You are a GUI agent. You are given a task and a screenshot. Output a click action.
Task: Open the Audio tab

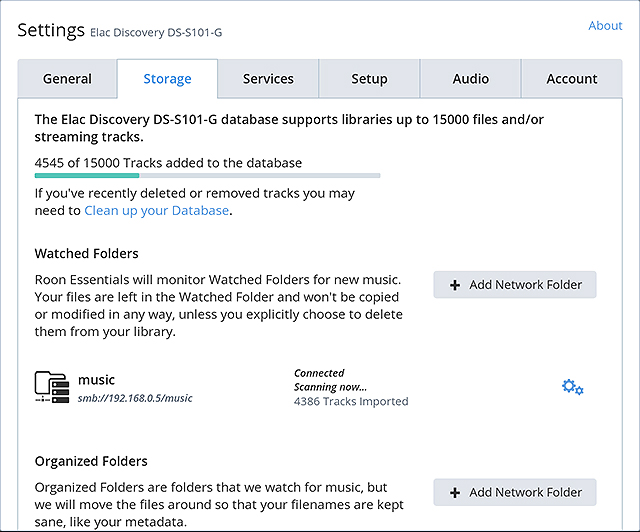pos(471,79)
